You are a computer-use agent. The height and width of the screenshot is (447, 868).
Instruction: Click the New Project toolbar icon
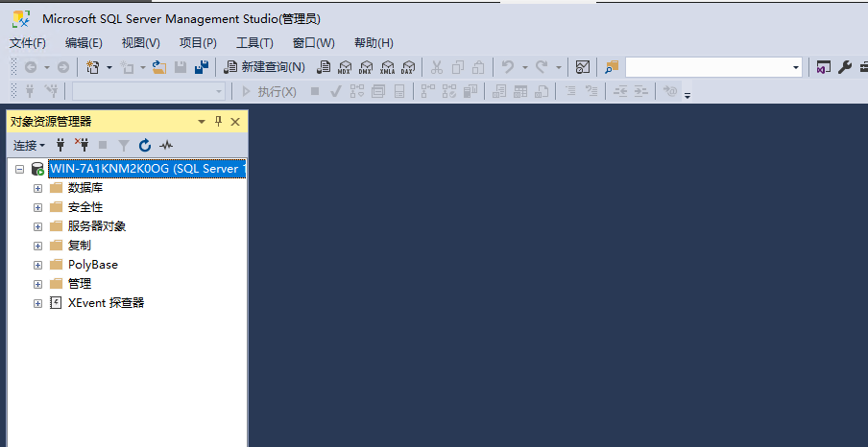tap(92, 67)
